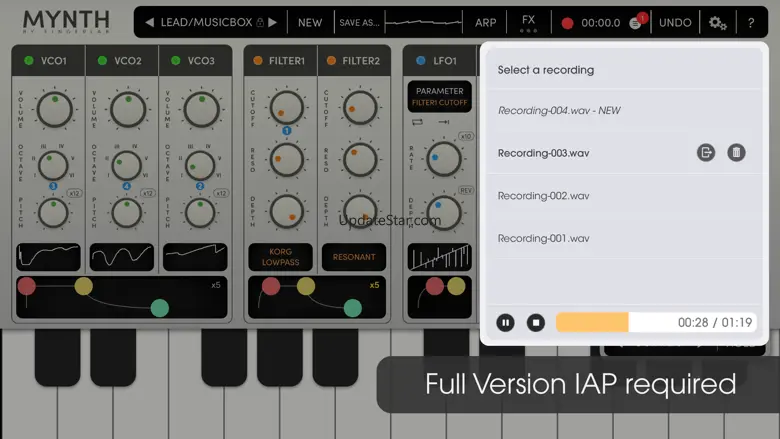Toggle LFO1 blue power indicator
780x439 pixels.
[421, 61]
